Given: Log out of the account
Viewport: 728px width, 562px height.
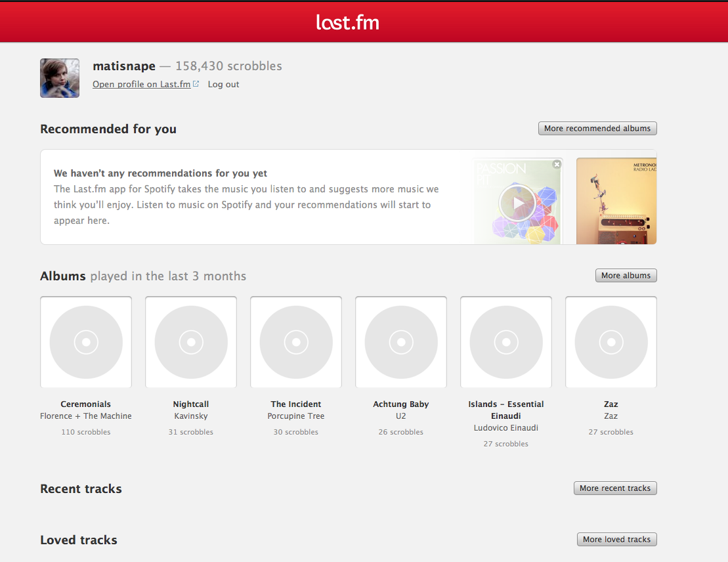Looking at the screenshot, I should click(x=223, y=84).
